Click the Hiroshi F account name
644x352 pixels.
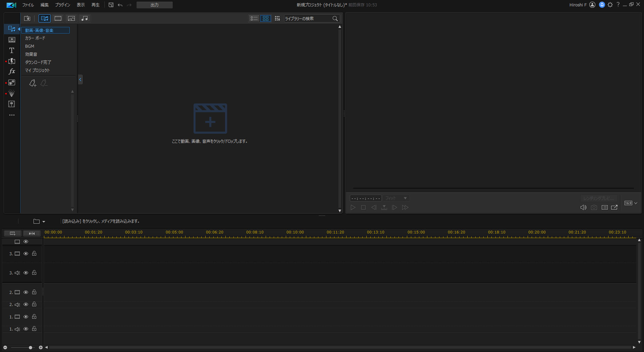[x=578, y=5]
